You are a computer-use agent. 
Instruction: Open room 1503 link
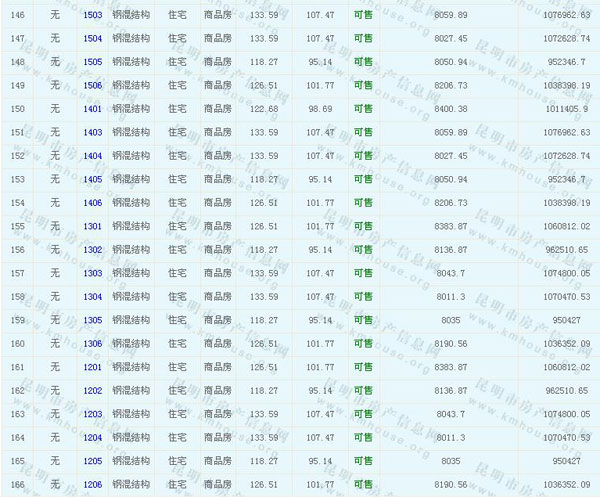click(92, 15)
